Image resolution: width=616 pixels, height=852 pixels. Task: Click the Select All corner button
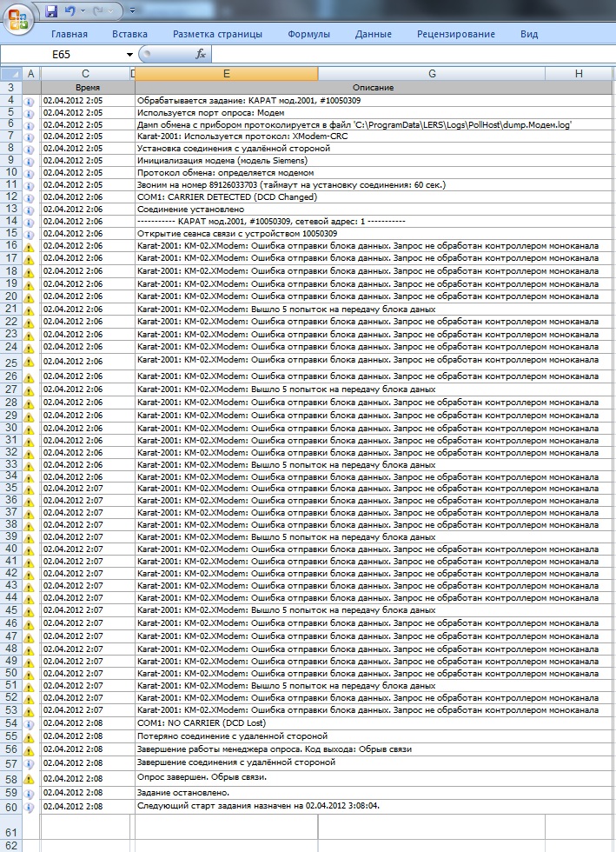click(x=11, y=73)
